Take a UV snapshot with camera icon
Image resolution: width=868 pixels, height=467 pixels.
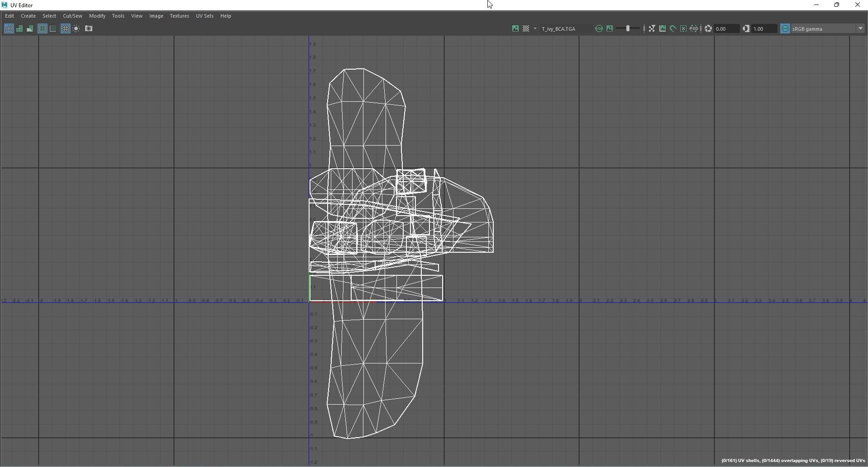(89, 28)
